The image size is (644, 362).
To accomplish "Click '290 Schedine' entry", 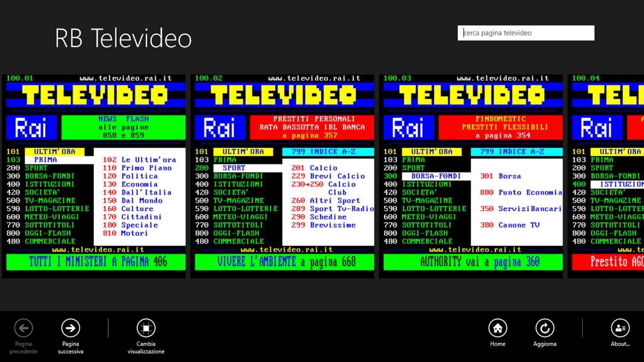I will (x=319, y=217).
